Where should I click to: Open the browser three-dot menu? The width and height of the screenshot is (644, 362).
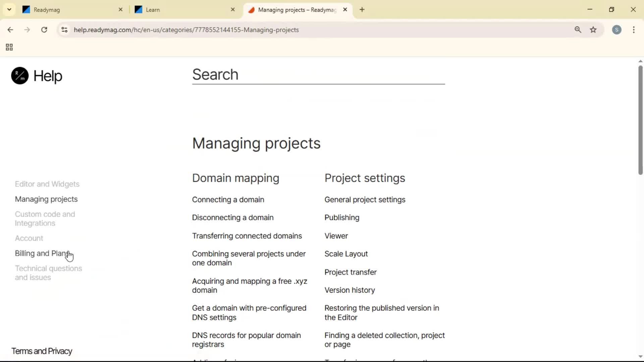pyautogui.click(x=634, y=30)
